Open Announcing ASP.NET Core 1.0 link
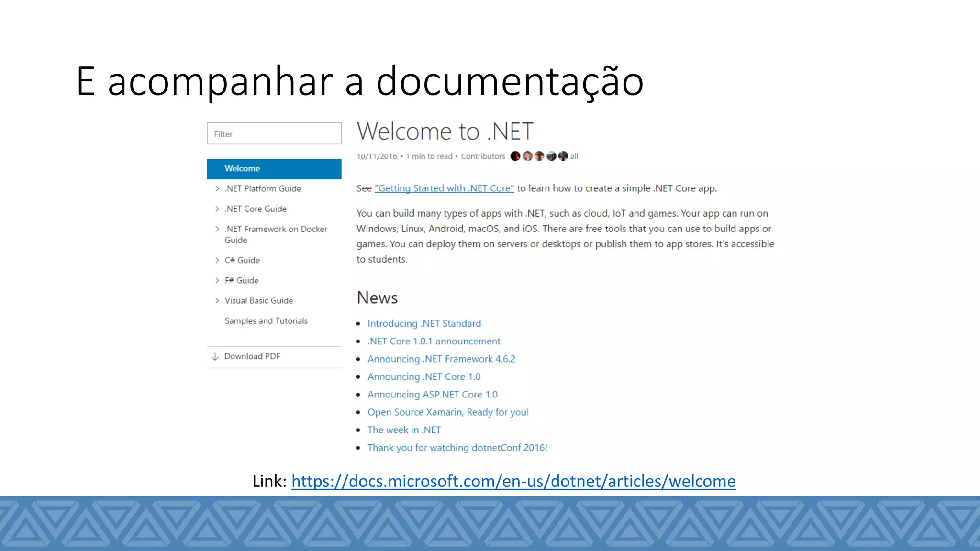 [432, 395]
